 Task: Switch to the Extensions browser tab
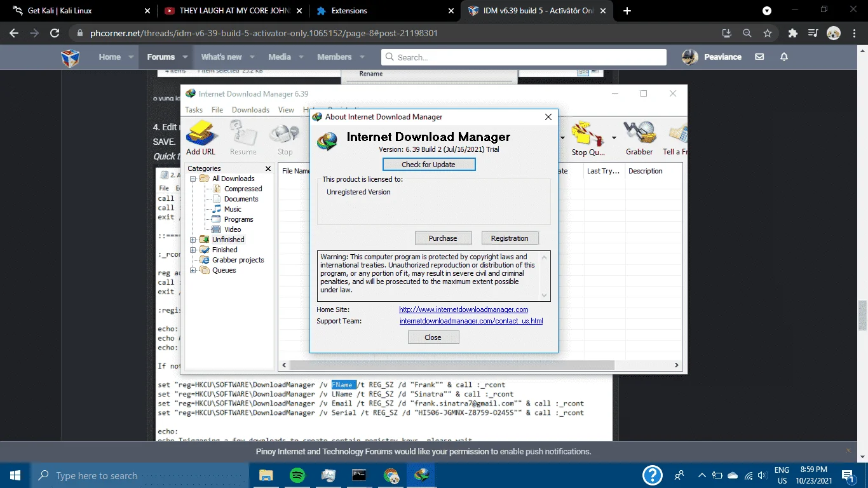pyautogui.click(x=385, y=11)
